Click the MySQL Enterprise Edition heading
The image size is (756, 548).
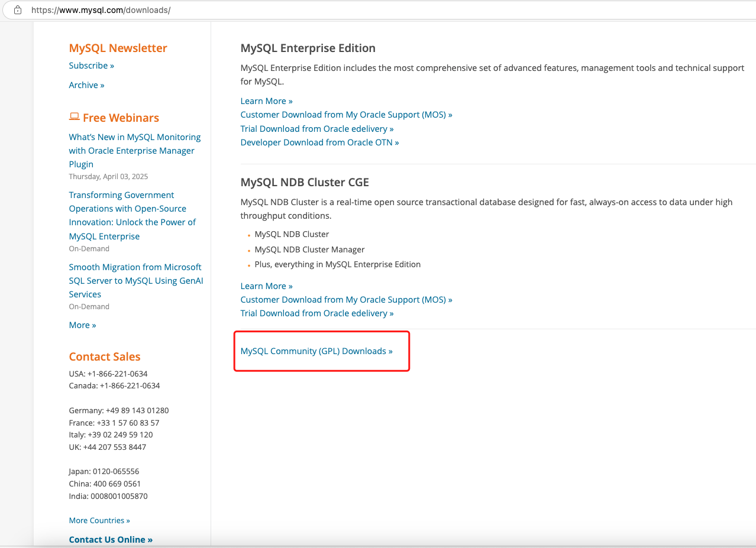pyautogui.click(x=308, y=48)
